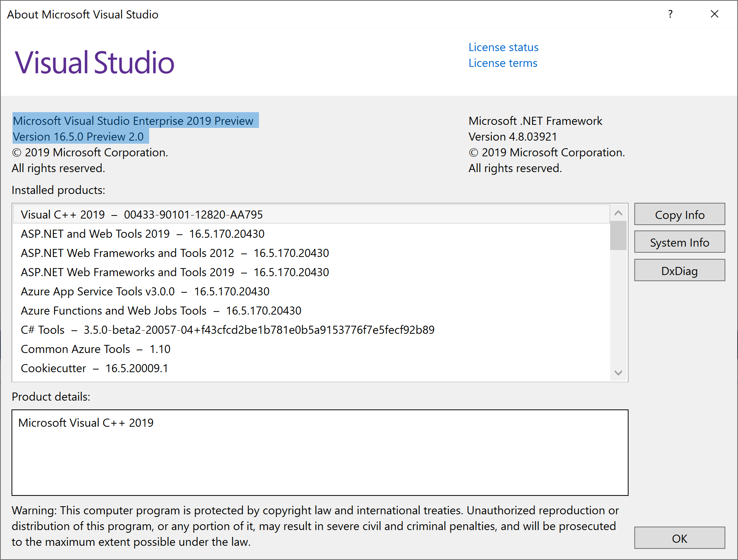This screenshot has height=560, width=738.
Task: Select ASP.NET Web Frameworks and Tools 2012
Action: point(175,253)
